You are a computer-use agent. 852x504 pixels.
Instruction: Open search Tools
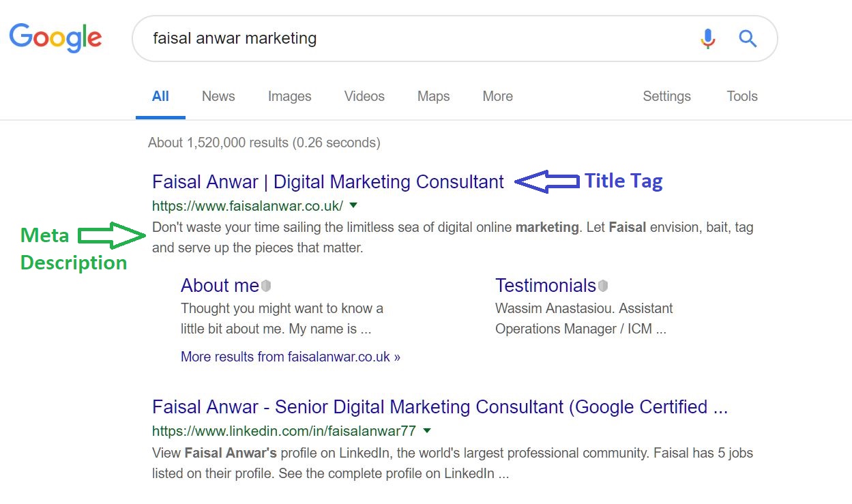point(742,96)
